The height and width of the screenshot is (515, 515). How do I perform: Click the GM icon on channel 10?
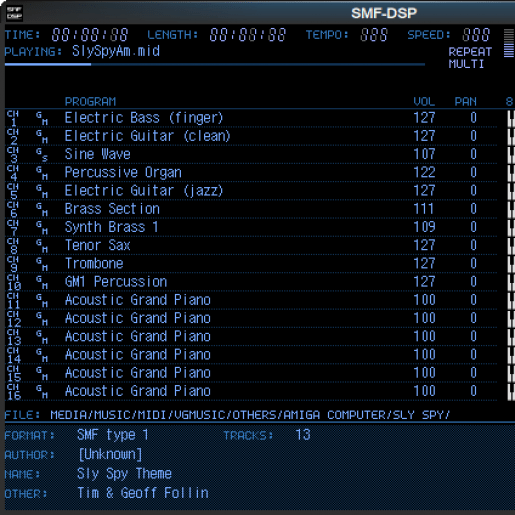click(x=42, y=282)
